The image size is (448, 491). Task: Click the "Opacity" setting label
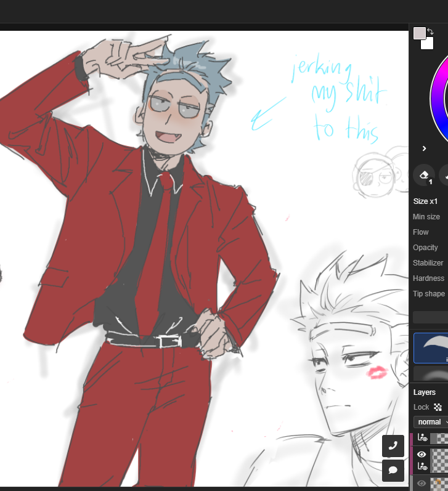pyautogui.click(x=425, y=248)
